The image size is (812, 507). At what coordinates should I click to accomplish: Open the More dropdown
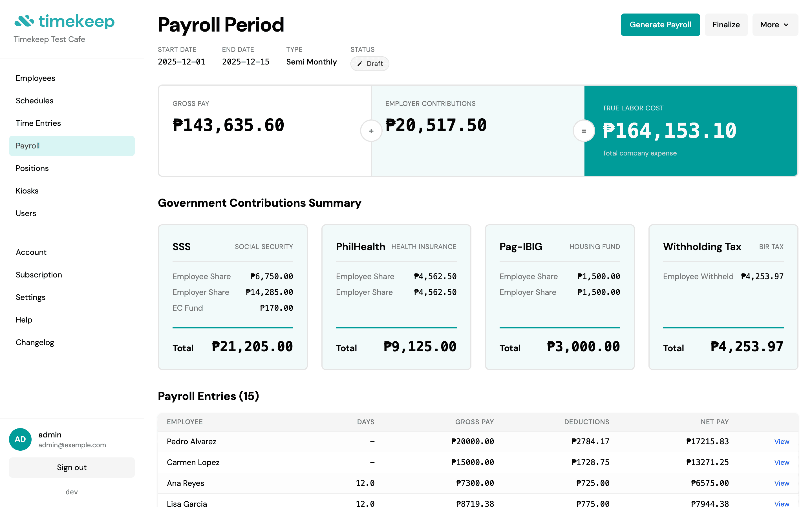click(x=775, y=25)
